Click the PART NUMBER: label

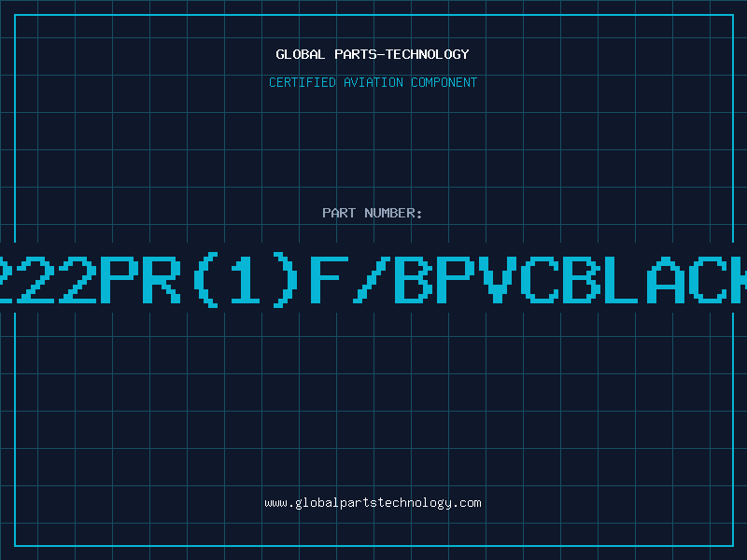coord(373,213)
